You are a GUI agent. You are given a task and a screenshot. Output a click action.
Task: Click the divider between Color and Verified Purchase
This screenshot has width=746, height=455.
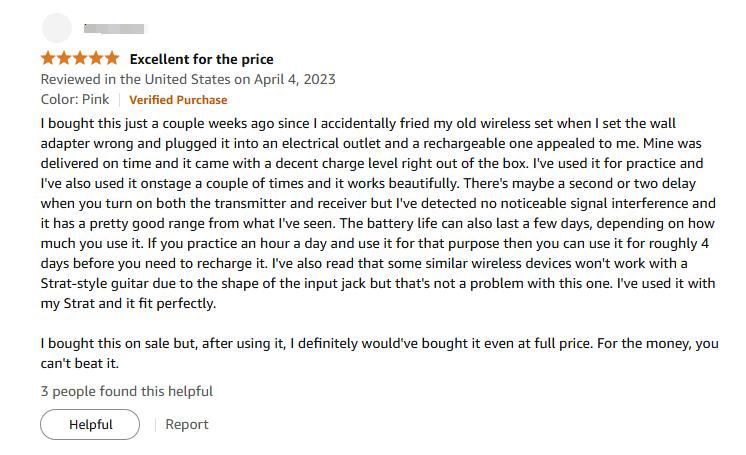pos(119,100)
